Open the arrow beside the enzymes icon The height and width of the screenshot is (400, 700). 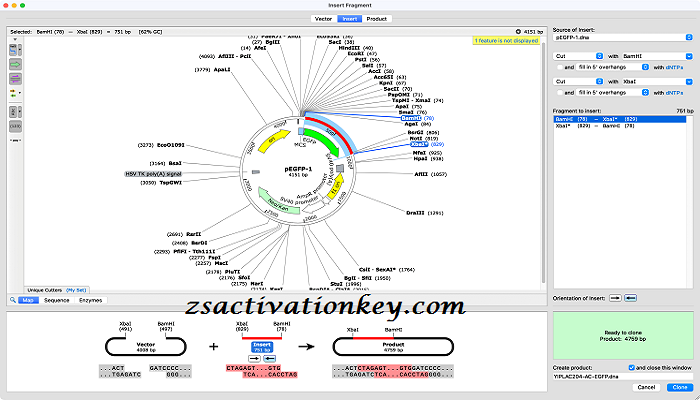pyautogui.click(x=20, y=50)
